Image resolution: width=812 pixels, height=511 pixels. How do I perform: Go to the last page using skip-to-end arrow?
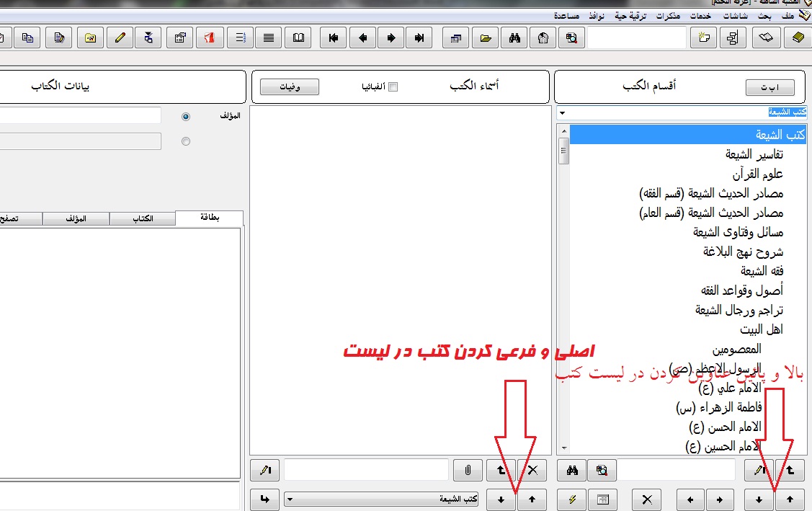[419, 38]
